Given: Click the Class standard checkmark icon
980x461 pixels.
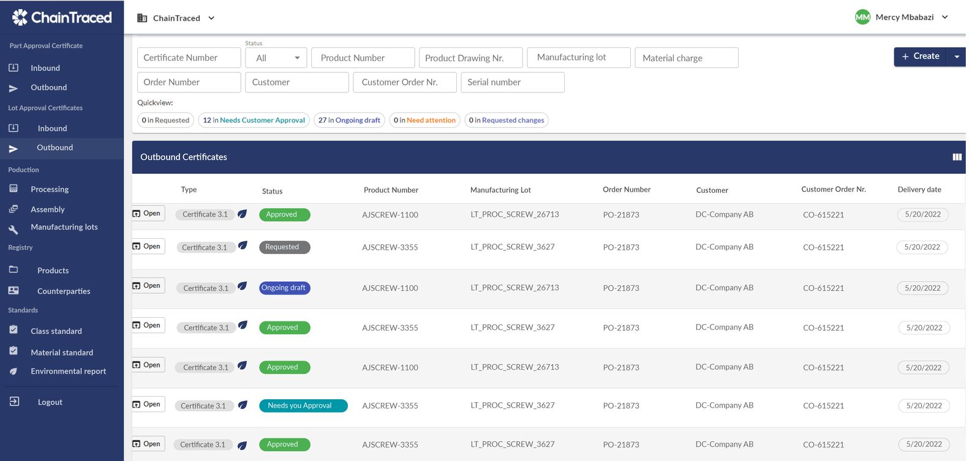Looking at the screenshot, I should point(13,329).
